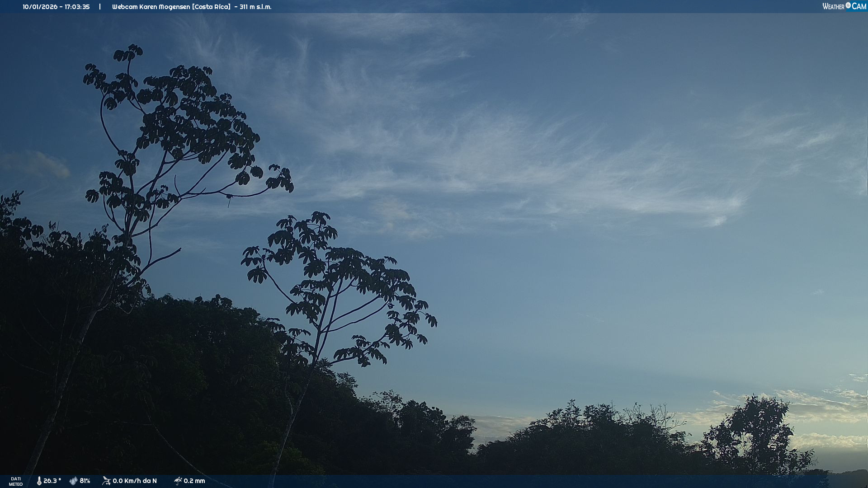Click the 0.2 mm rainfall value

click(x=194, y=481)
